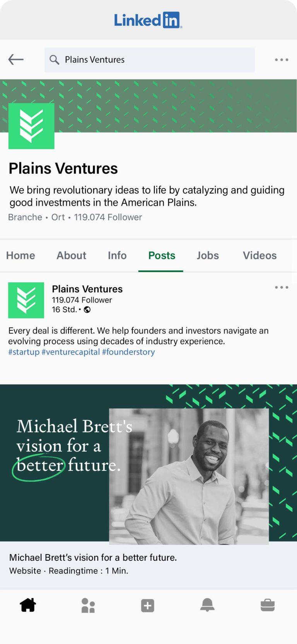This screenshot has width=297, height=644.
Task: Select the Jobs tab
Action: tap(208, 256)
